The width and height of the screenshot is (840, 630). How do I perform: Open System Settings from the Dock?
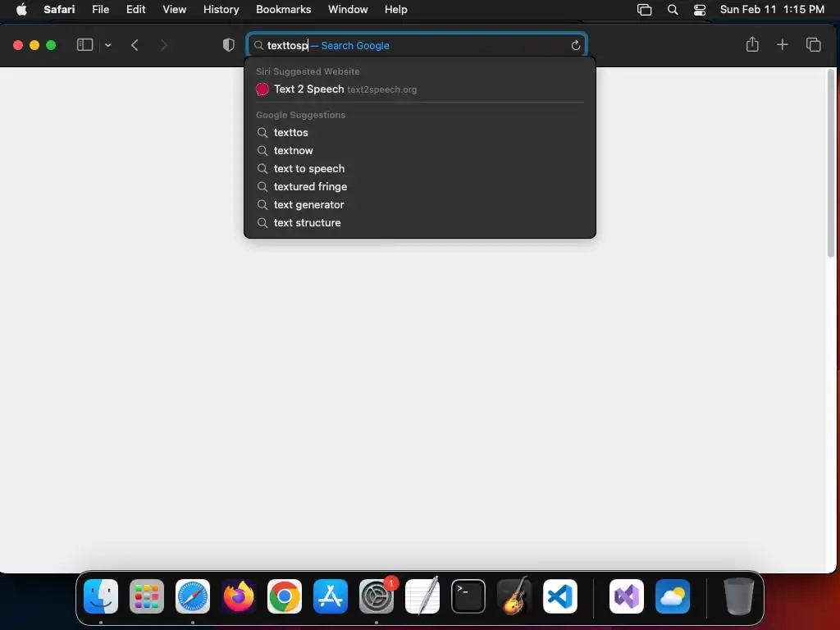377,596
